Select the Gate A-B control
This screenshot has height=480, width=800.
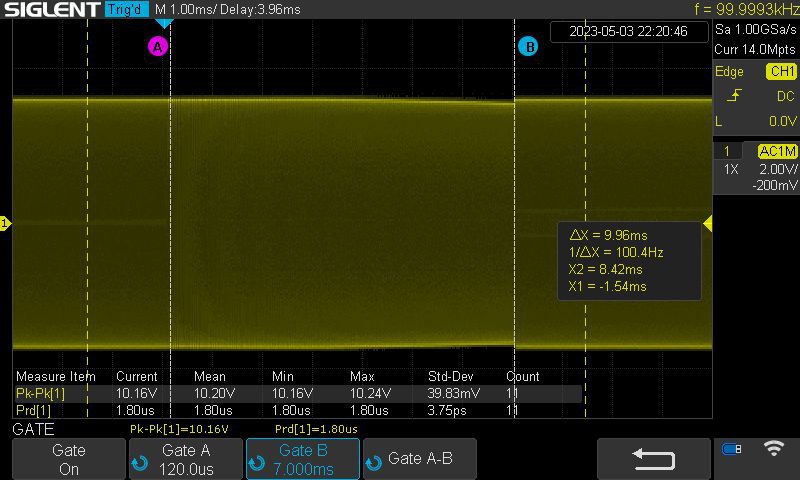[420, 459]
